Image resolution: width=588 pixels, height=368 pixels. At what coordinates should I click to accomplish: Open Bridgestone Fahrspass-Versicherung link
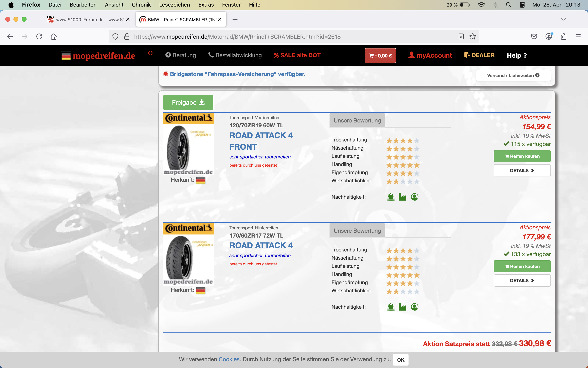238,74
